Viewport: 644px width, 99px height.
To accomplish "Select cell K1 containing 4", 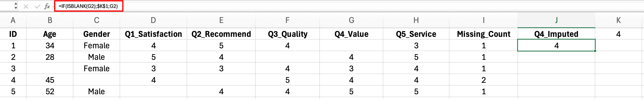I will point(618,34).
